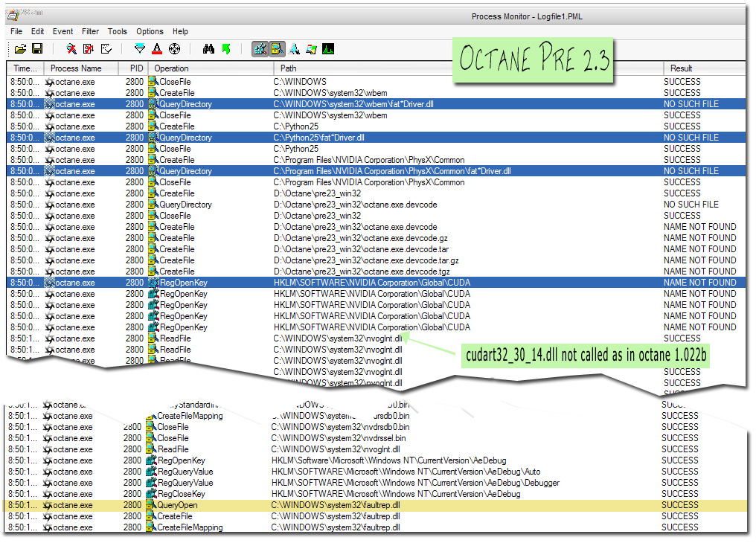
Task: Click the NO SUCH FILE result for octane.exe.devcode
Action: tap(691, 205)
